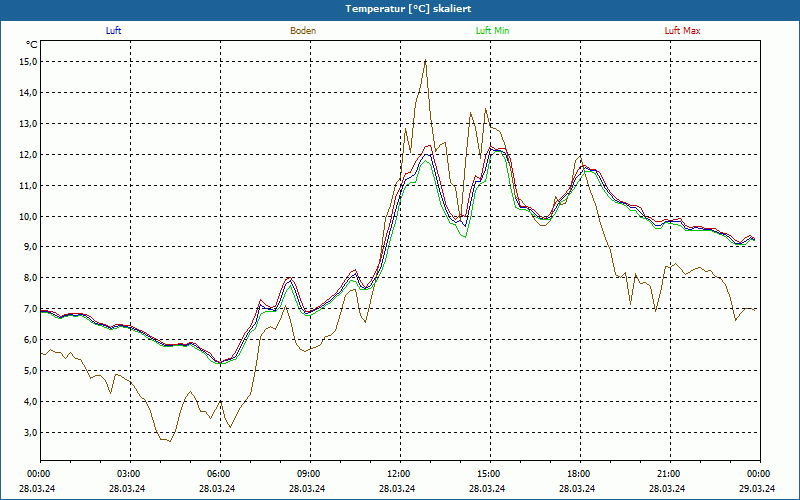
Task: Click the 11,0 y-axis label
Action: coord(28,186)
